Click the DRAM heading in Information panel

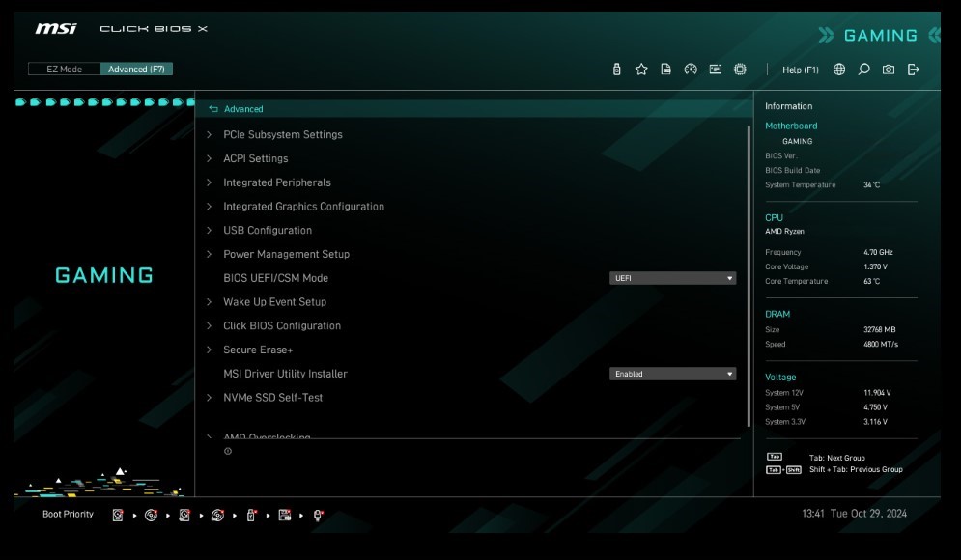(x=777, y=314)
